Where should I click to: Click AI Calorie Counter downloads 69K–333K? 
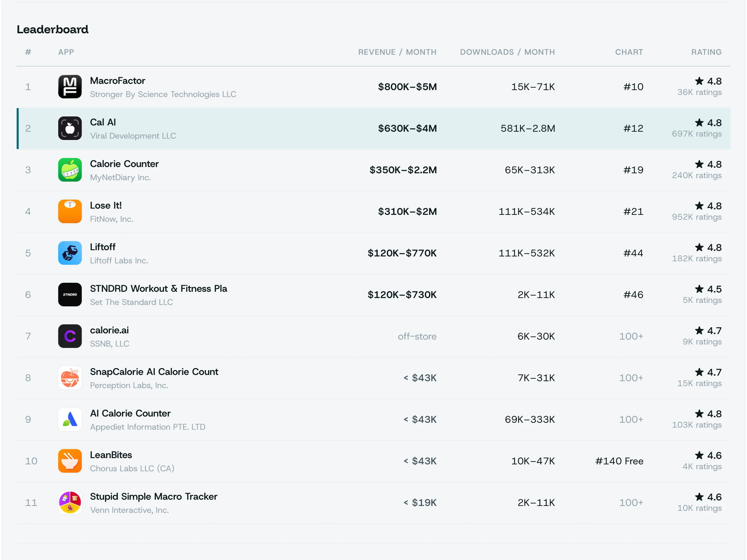530,419
